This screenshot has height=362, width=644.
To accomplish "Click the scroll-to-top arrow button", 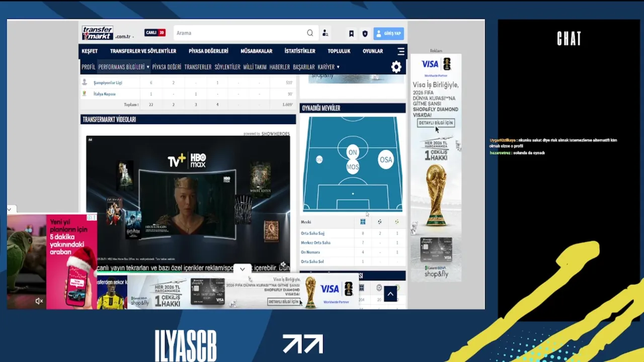I will 390,294.
